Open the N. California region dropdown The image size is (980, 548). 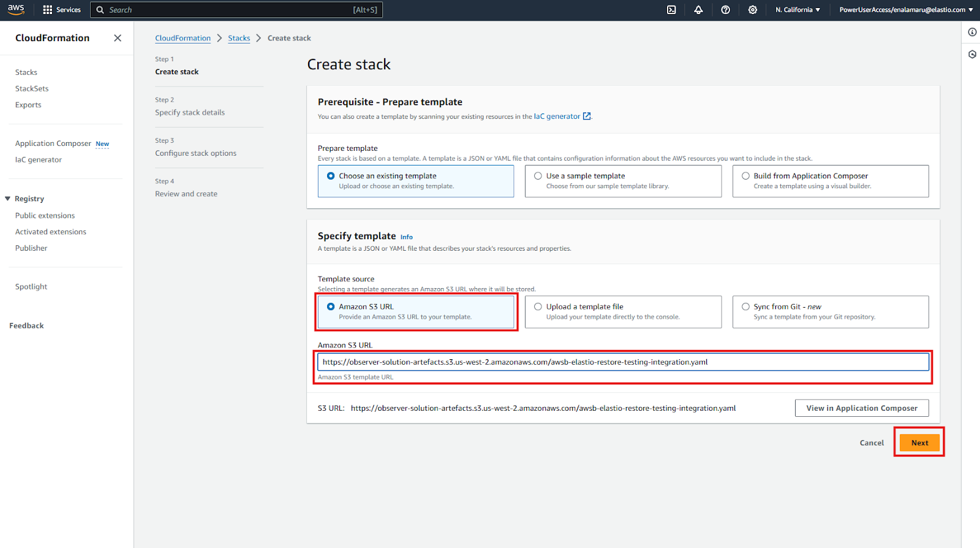(797, 10)
